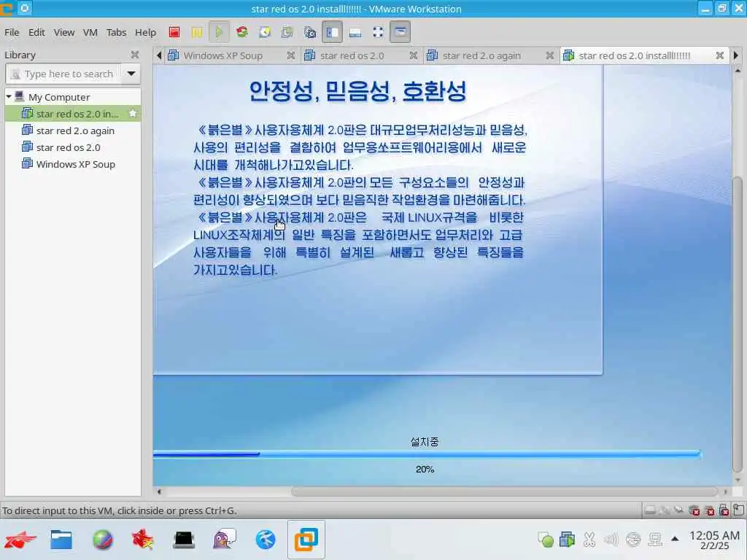Open the VM menu
The image size is (747, 560).
90,32
